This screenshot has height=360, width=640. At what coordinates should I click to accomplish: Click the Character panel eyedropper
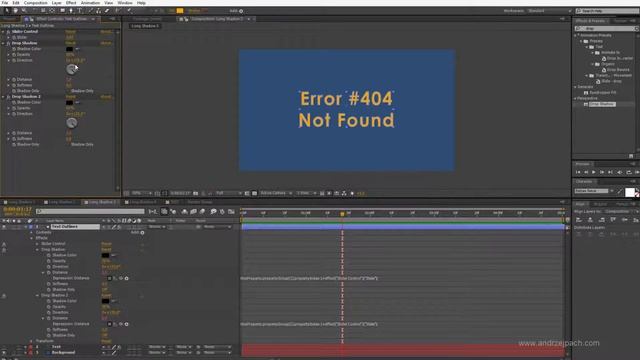620,191
